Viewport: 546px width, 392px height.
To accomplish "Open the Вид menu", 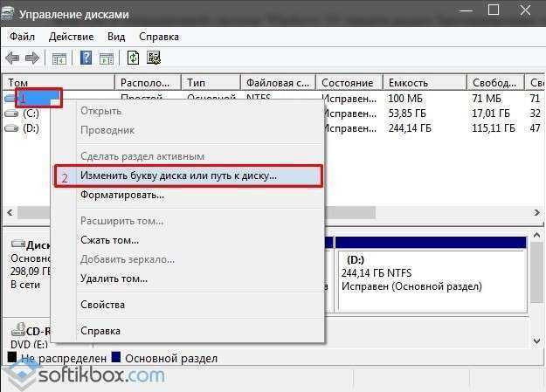I will [x=116, y=37].
